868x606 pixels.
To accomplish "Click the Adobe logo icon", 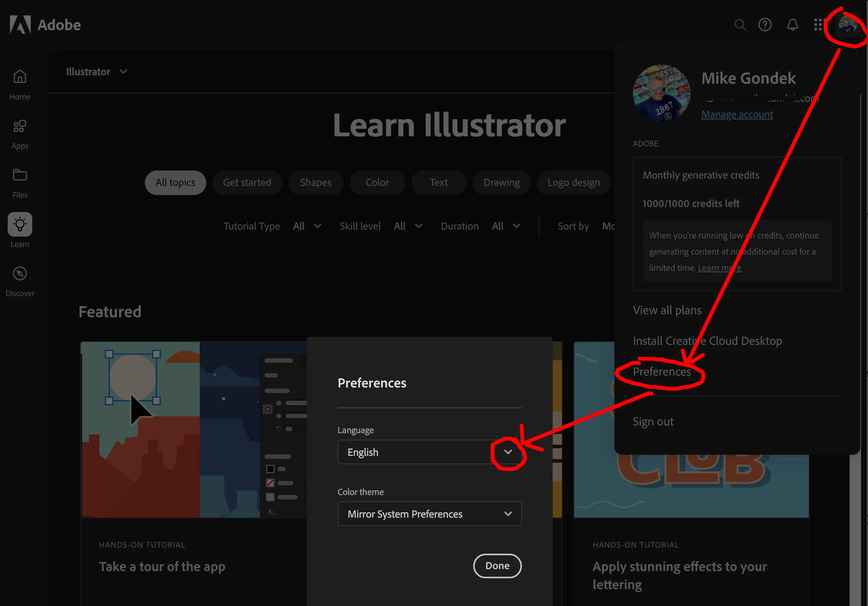I will pos(20,25).
